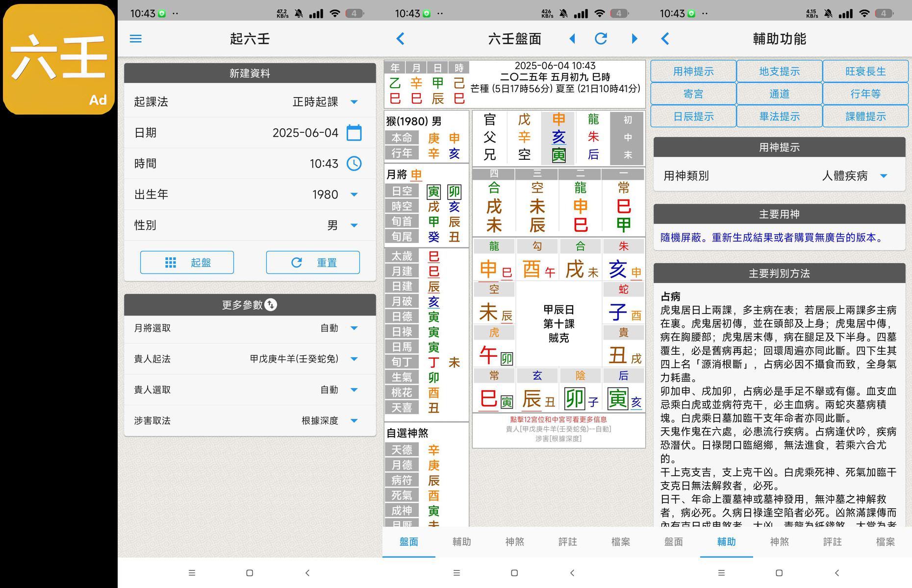Switch to 檔案 tab in 輔助功能 screen
Image resolution: width=912 pixels, height=588 pixels.
click(x=885, y=542)
